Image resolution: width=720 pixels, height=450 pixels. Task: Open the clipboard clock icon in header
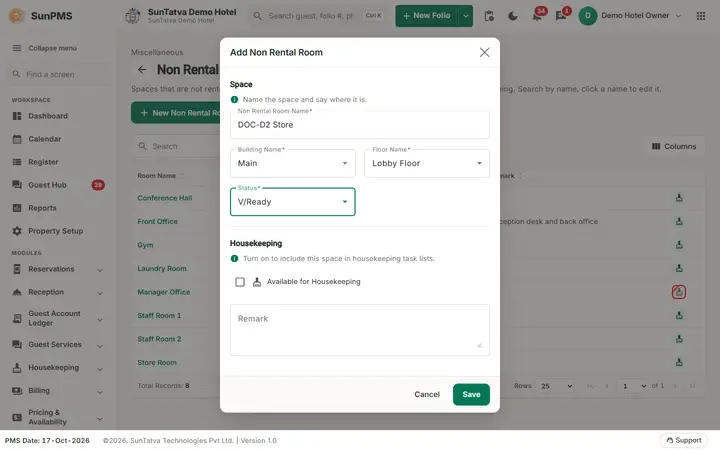(x=489, y=16)
